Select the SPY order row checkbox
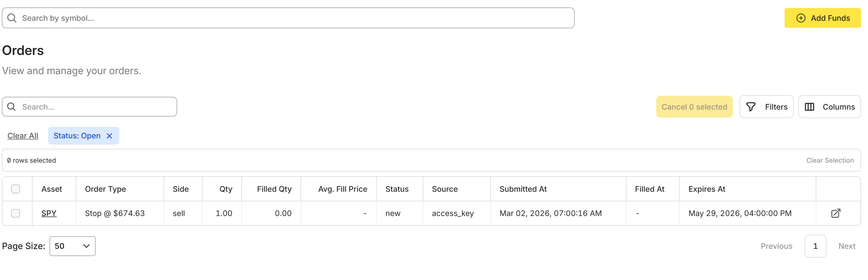 click(x=15, y=213)
